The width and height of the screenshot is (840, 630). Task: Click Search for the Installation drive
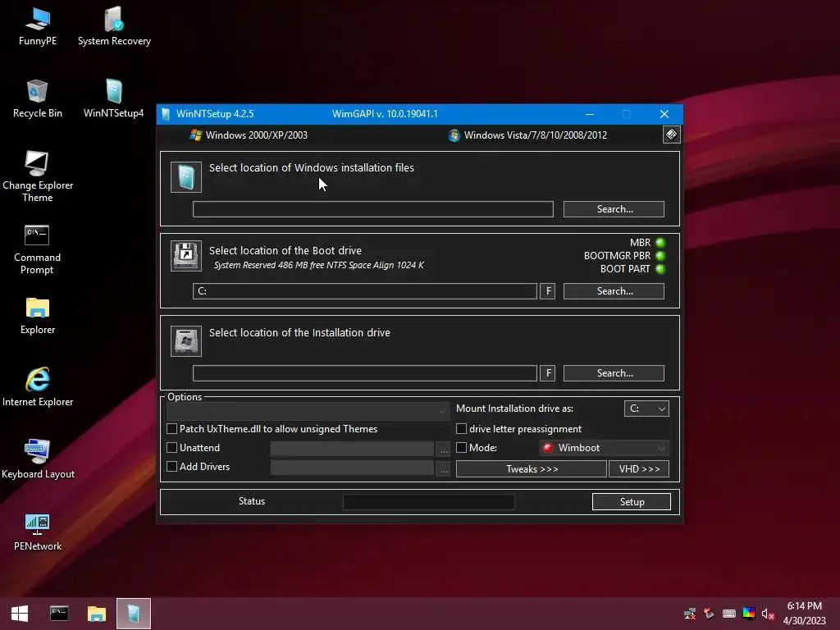[614, 373]
